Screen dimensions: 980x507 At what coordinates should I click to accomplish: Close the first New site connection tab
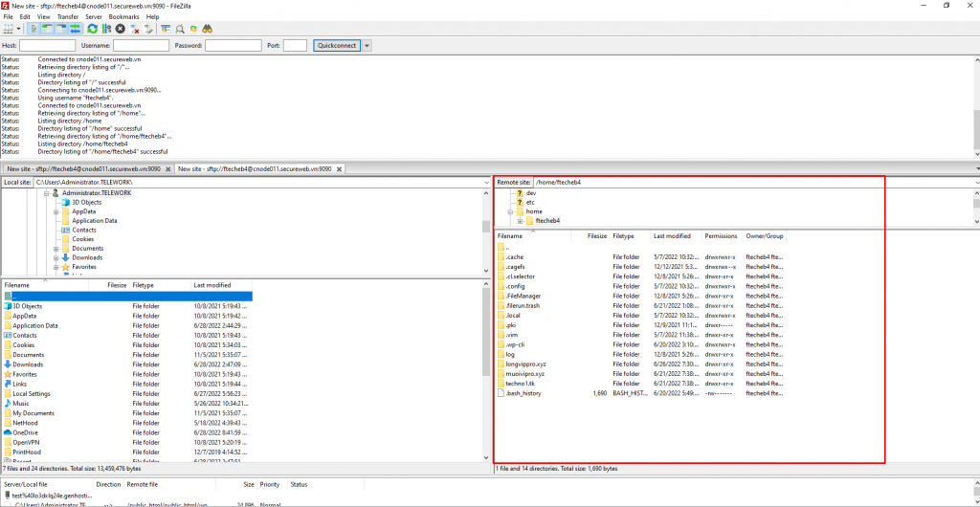(x=170, y=168)
